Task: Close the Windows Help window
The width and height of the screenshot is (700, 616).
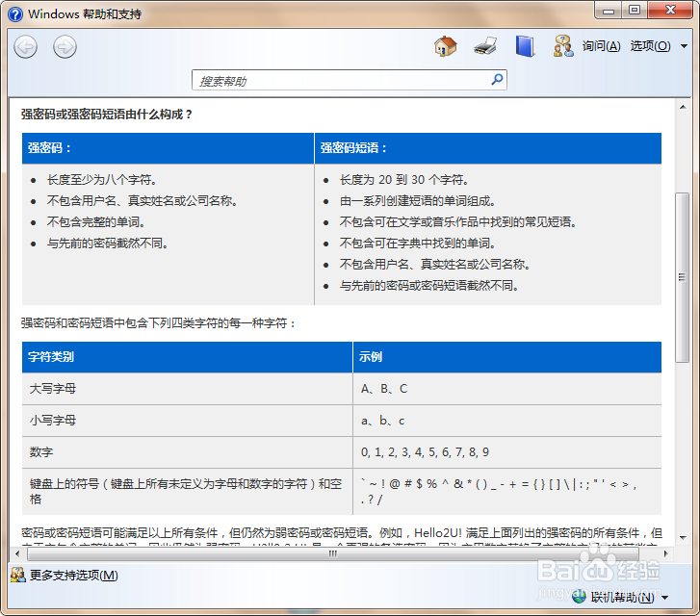Action: pyautogui.click(x=670, y=10)
